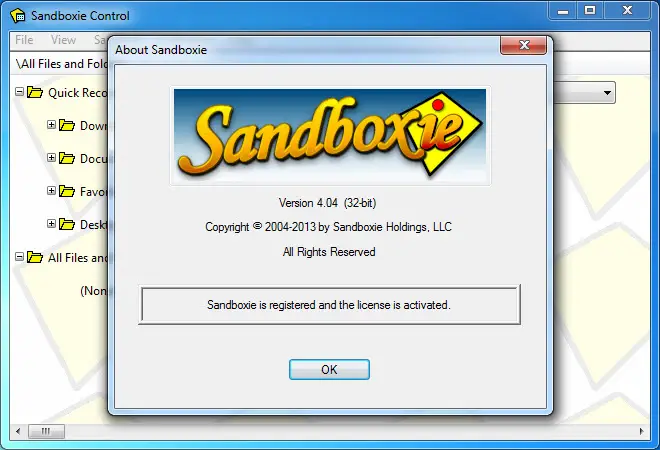Collapse the All Files and Folders node
Screen dimensions: 660x450
point(19,256)
